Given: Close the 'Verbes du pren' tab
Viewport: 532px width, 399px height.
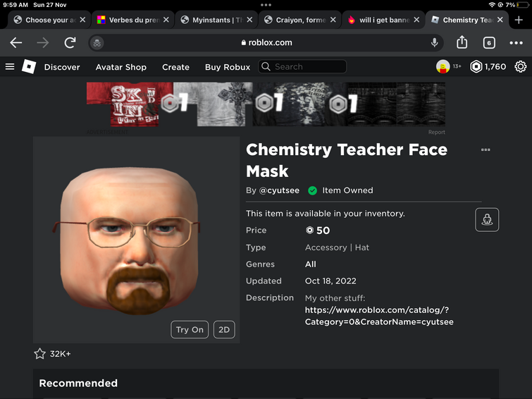Looking at the screenshot, I should coord(166,20).
